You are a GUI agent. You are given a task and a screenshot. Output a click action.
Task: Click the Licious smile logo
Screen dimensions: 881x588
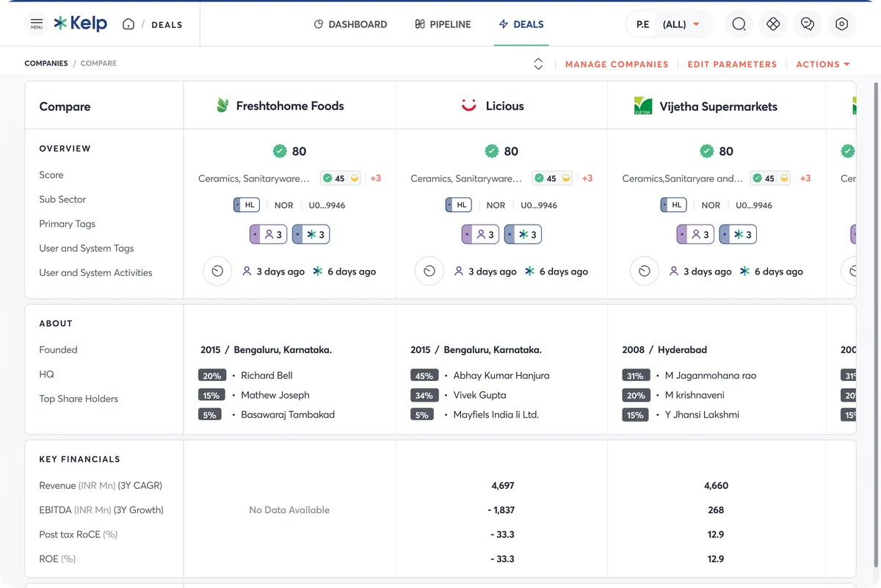[469, 106]
